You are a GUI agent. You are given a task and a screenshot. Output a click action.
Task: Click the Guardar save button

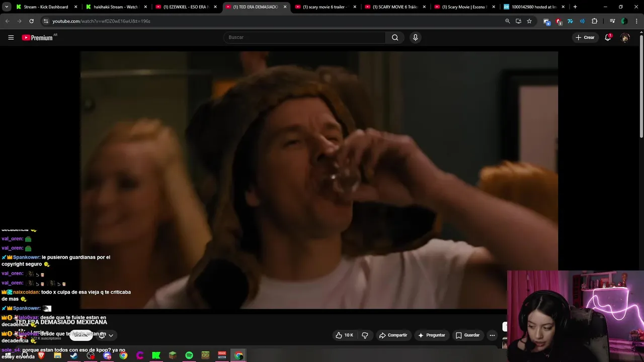coord(467,335)
